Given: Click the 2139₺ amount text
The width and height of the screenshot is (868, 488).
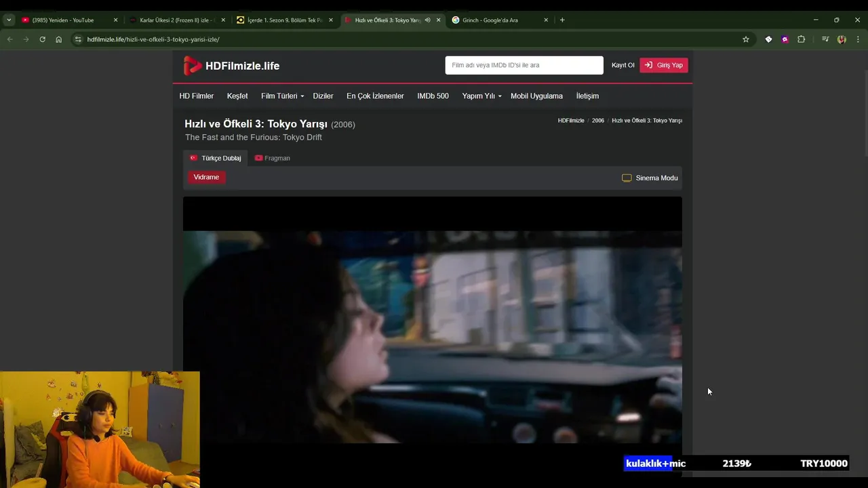Looking at the screenshot, I should (737, 464).
